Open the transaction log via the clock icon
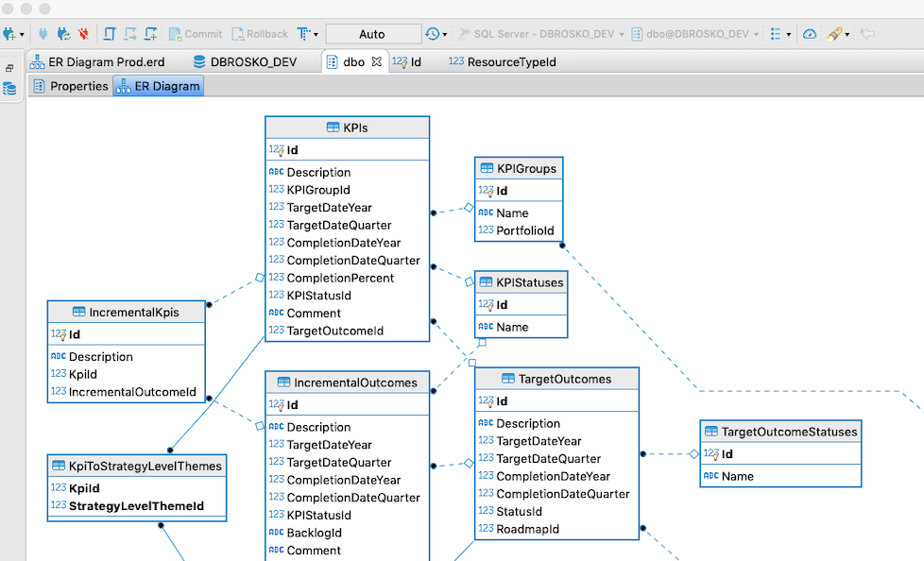The image size is (924, 561). pos(431,33)
